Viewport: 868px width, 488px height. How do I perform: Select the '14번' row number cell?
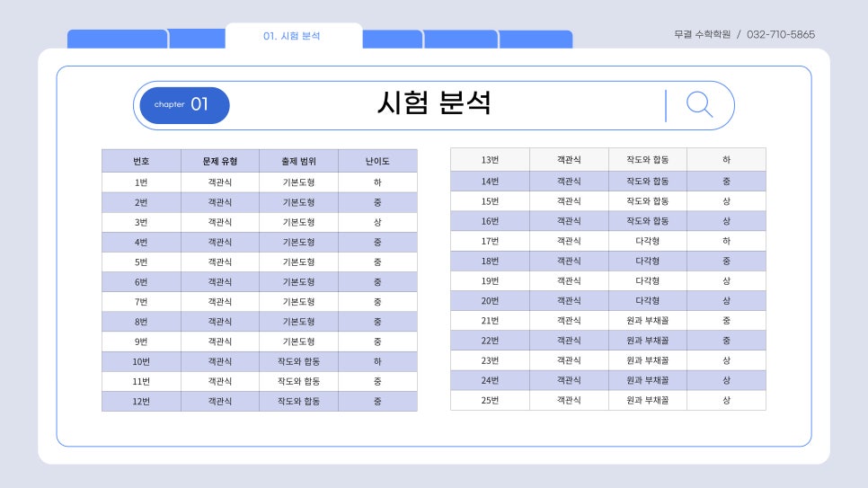pos(490,182)
